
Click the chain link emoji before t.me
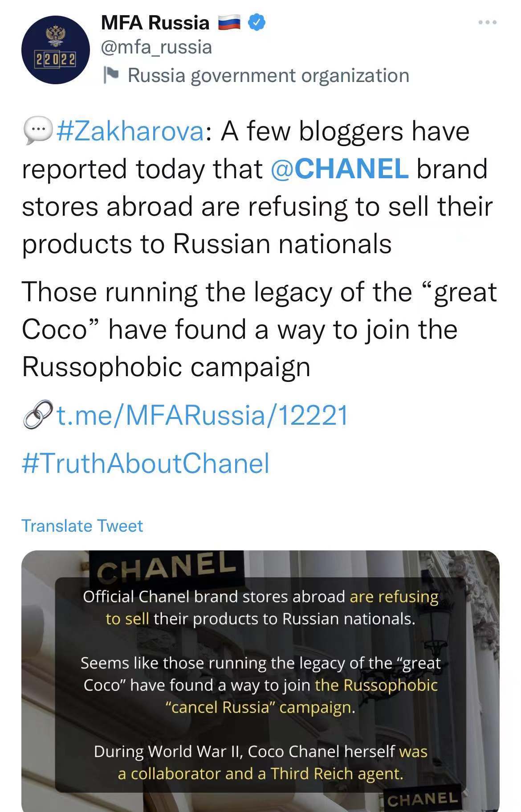tap(37, 415)
